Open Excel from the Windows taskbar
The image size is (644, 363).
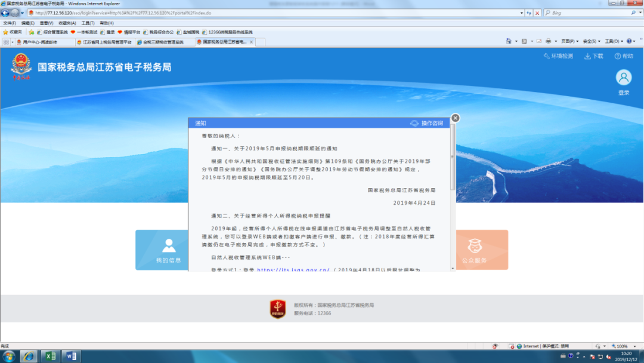click(51, 356)
